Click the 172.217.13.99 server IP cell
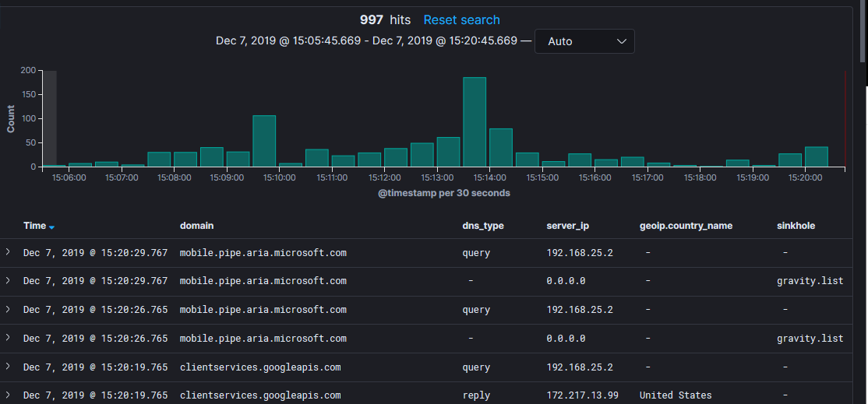Viewport: 868px width, 404px height. pyautogui.click(x=582, y=395)
